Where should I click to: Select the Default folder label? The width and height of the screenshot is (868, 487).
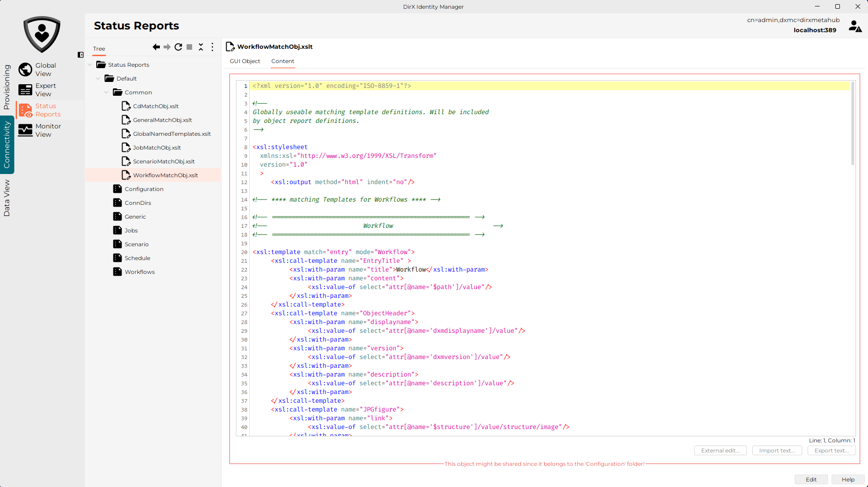click(x=127, y=79)
